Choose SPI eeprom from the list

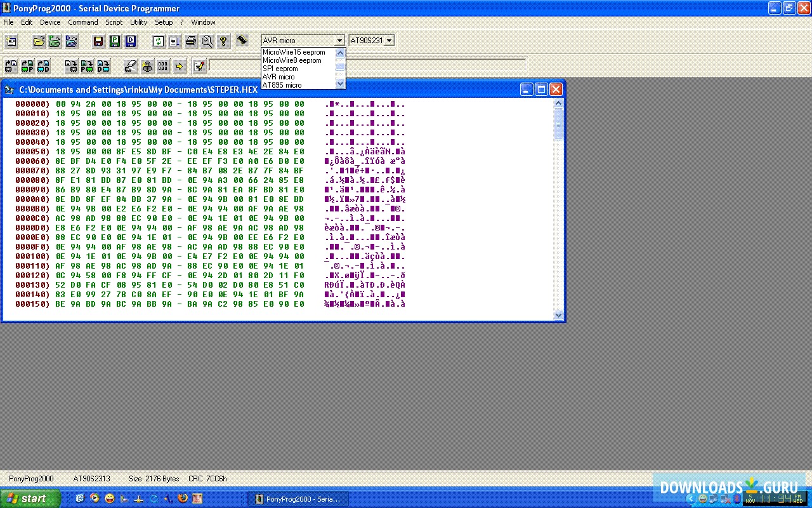(x=298, y=69)
